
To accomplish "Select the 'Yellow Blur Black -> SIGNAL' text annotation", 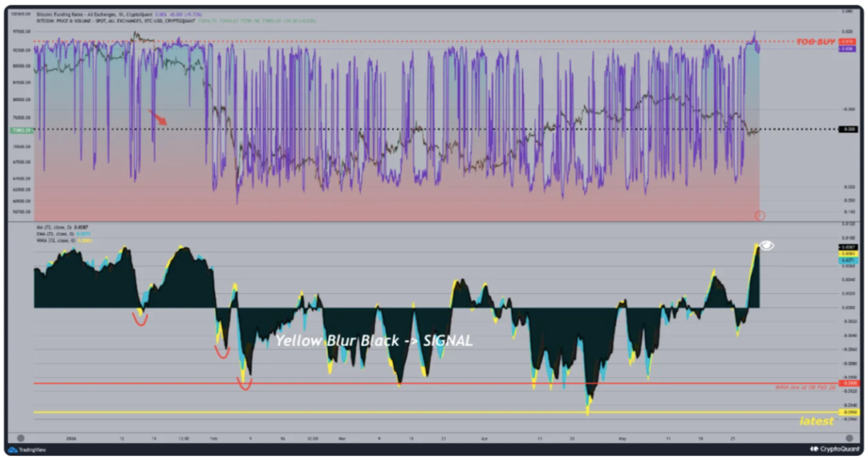I will pyautogui.click(x=374, y=341).
